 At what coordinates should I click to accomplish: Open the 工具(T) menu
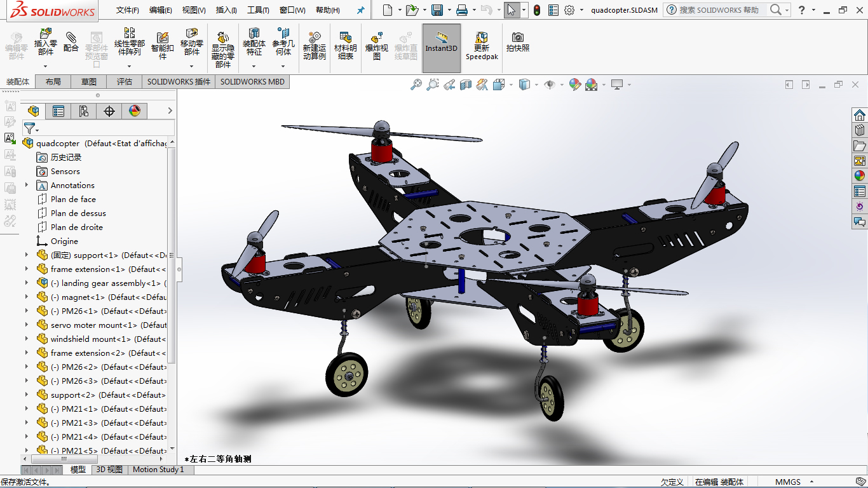point(258,10)
